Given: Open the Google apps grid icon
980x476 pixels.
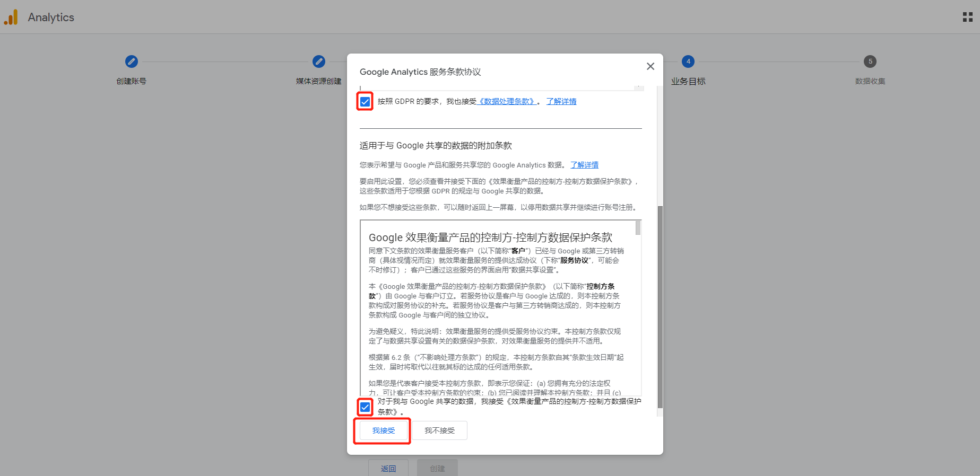Looking at the screenshot, I should pos(967,17).
